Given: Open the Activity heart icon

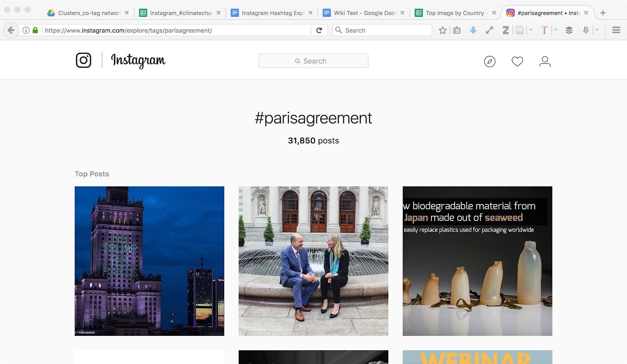Looking at the screenshot, I should click(x=517, y=61).
